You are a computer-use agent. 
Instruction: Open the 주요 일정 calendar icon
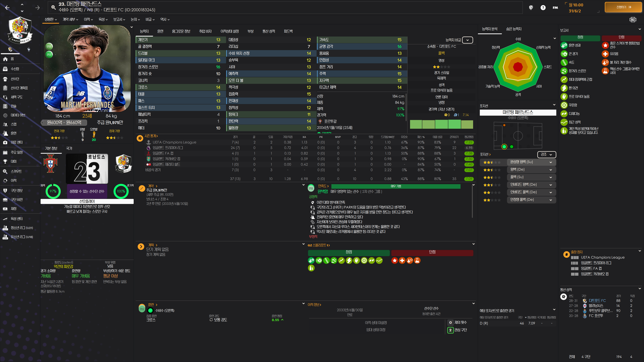point(5,152)
